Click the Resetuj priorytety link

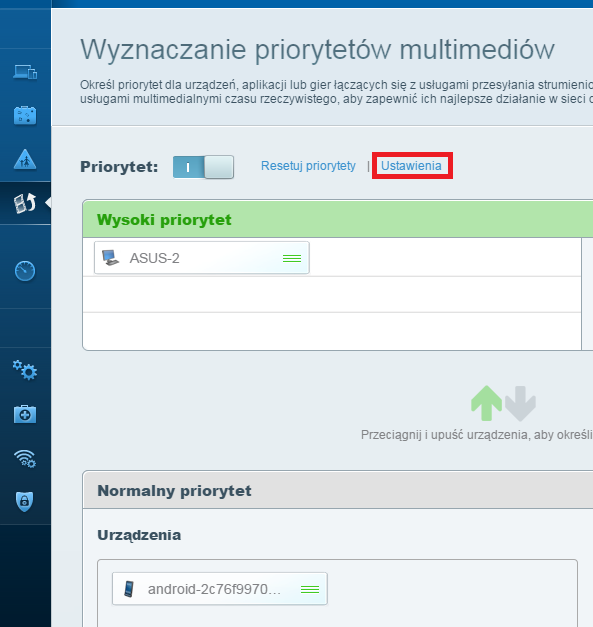(x=308, y=166)
